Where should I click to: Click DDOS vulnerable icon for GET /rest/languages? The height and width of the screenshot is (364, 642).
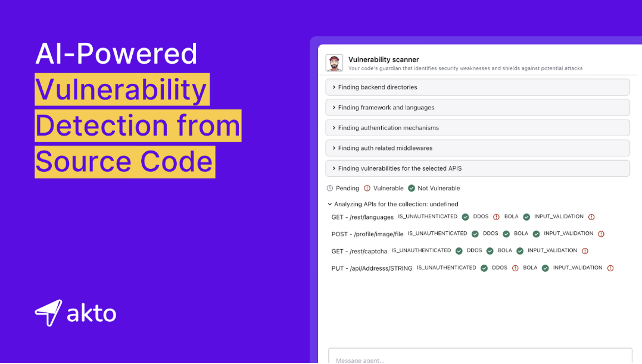pyautogui.click(x=496, y=217)
